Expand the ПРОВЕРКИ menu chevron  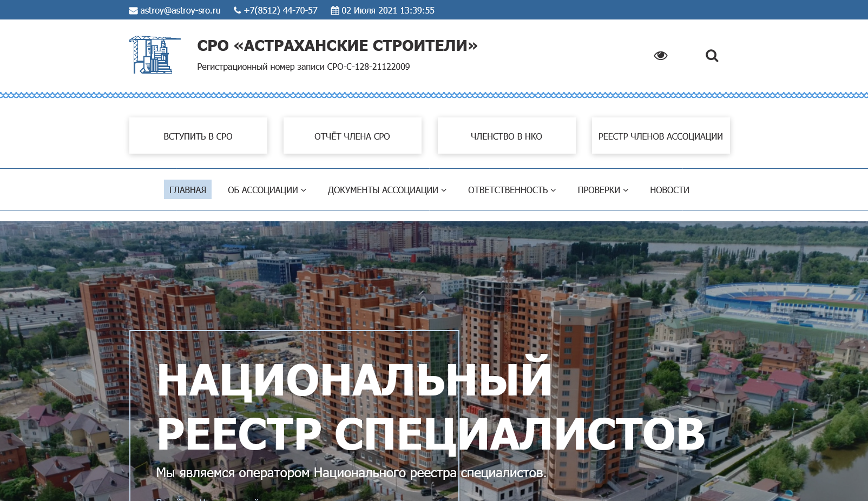[626, 190]
